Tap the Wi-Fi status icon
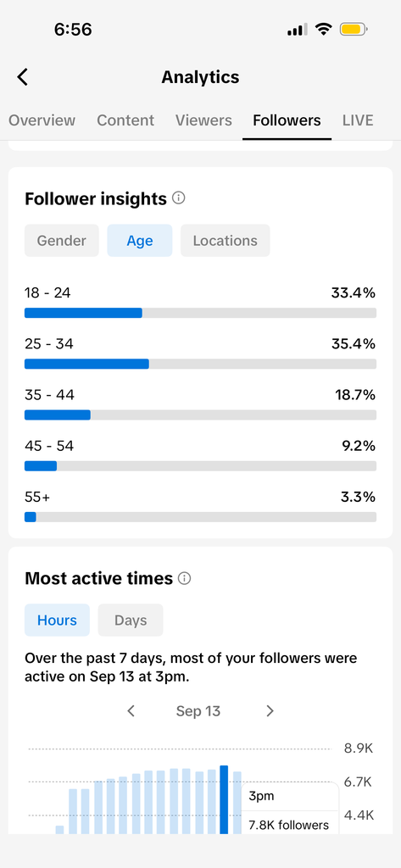Screen dimensions: 401x868 [x=323, y=30]
